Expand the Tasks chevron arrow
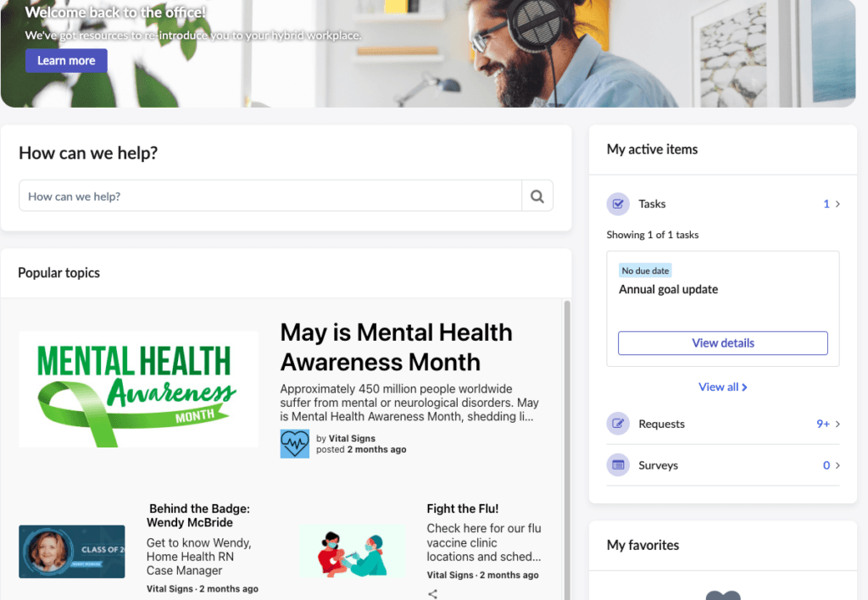 pos(837,203)
